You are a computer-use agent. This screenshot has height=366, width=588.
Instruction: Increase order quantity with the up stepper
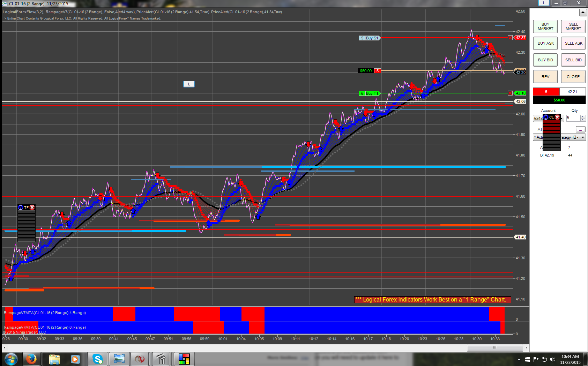(583, 117)
